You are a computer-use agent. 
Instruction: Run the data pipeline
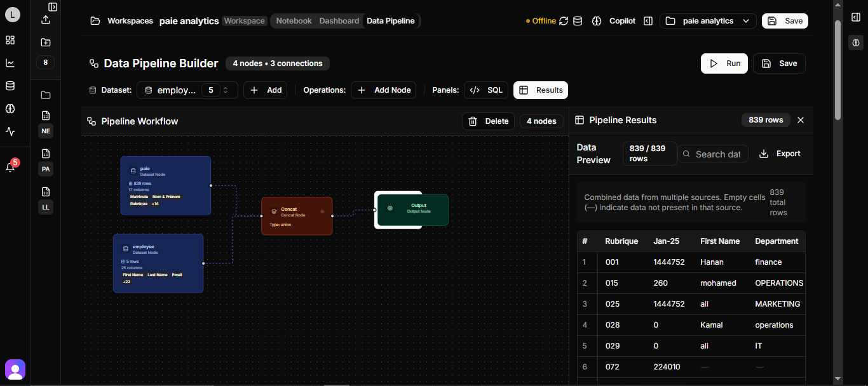point(724,63)
